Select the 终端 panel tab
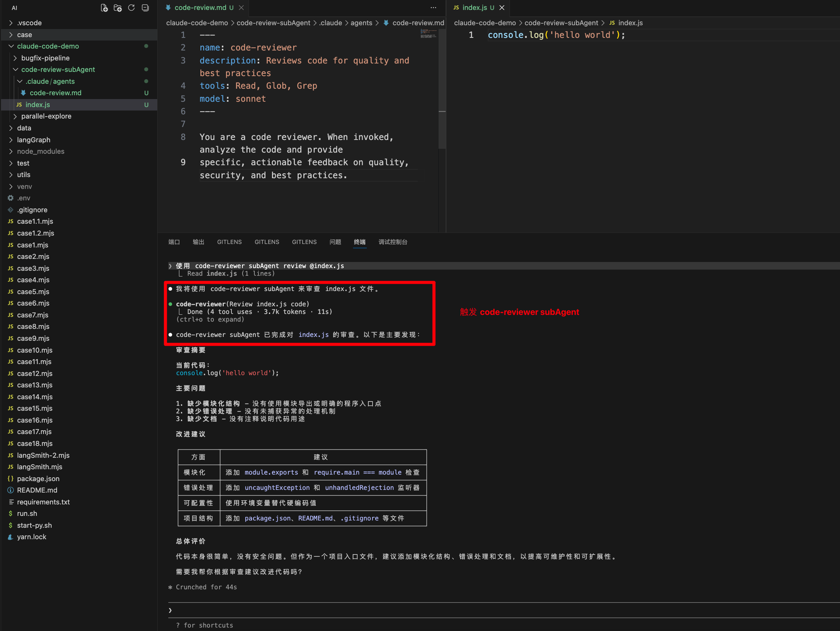This screenshot has width=840, height=631. click(360, 242)
